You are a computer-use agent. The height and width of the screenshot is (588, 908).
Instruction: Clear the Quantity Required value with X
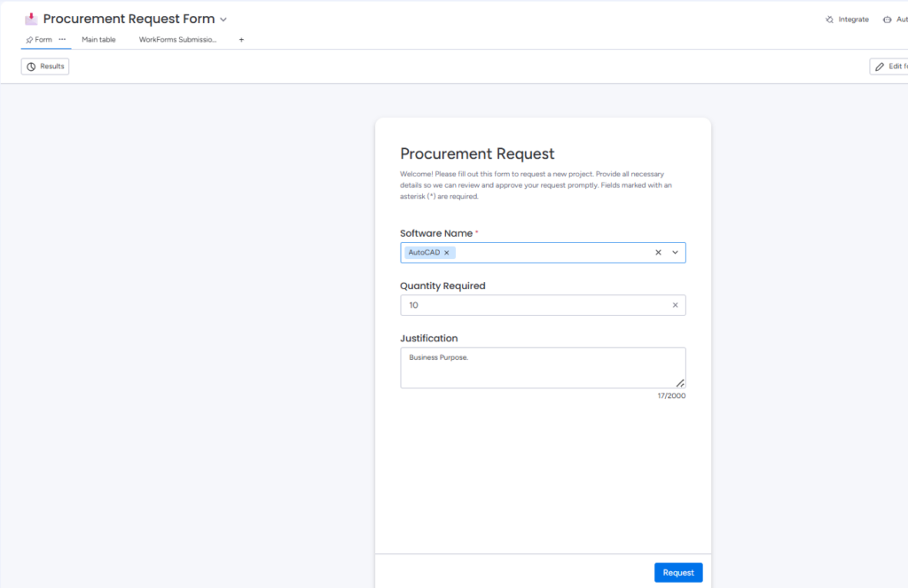(x=675, y=305)
